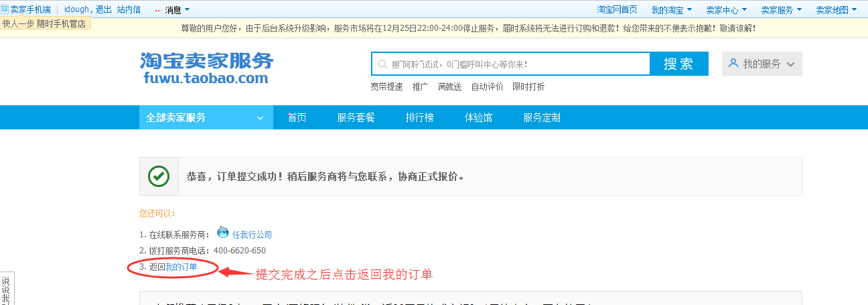Click the 自动评价 hot search link
Image resolution: width=868 pixels, height=305 pixels.
pos(488,86)
